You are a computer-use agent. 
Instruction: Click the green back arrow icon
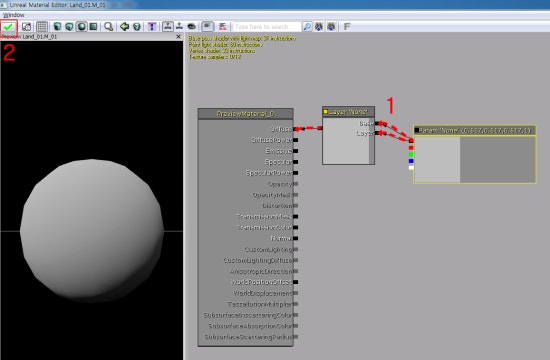point(124,27)
